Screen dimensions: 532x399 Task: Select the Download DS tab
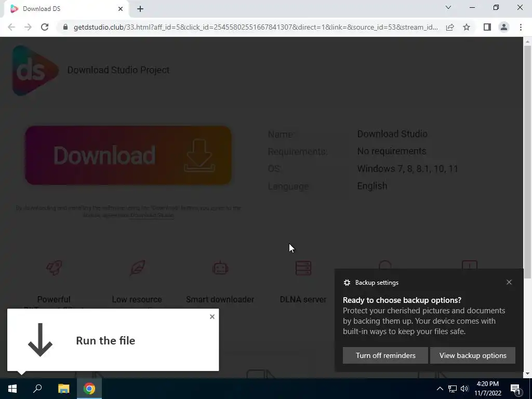(66, 9)
